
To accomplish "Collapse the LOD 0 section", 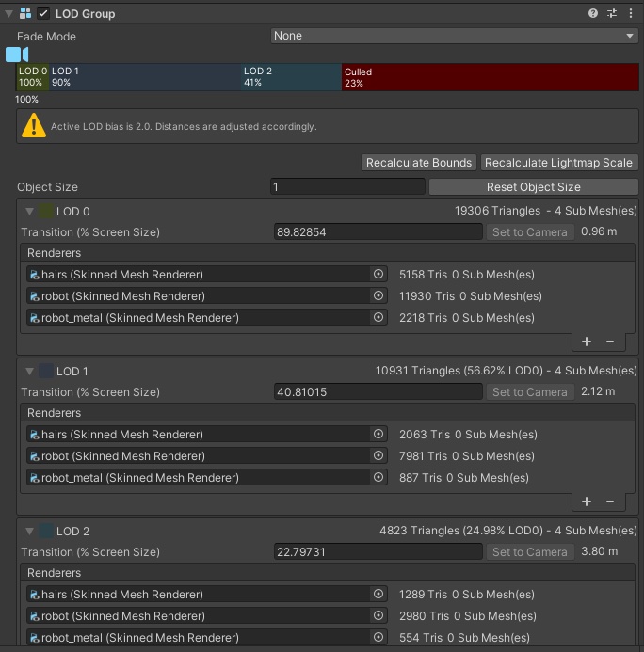I will point(29,212).
